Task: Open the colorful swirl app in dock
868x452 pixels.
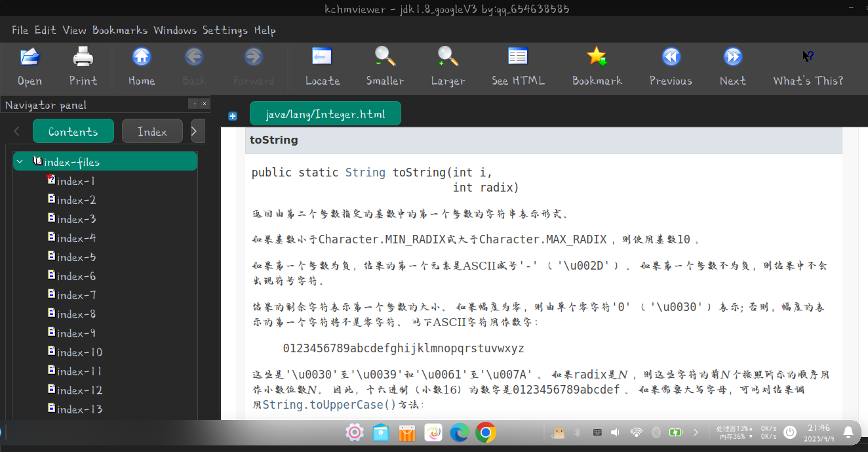Action: [433, 432]
